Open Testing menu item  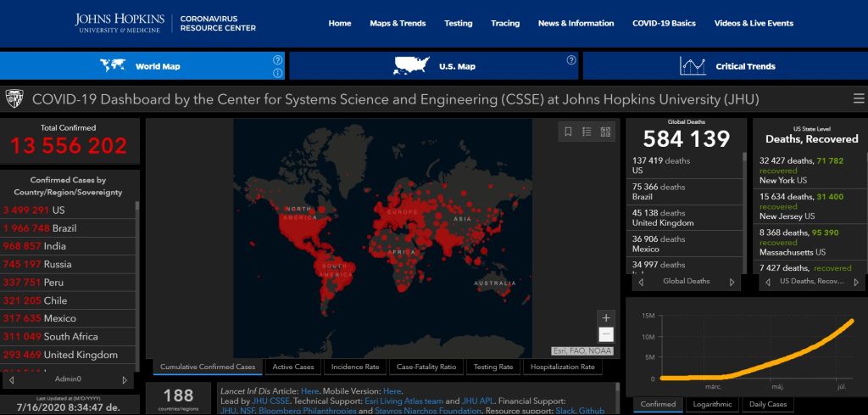[x=459, y=23]
